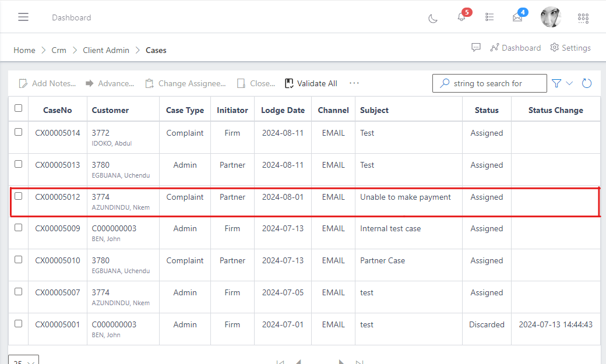Open the apps grid menu
Viewport: 606px width, 364px height.
(x=583, y=17)
